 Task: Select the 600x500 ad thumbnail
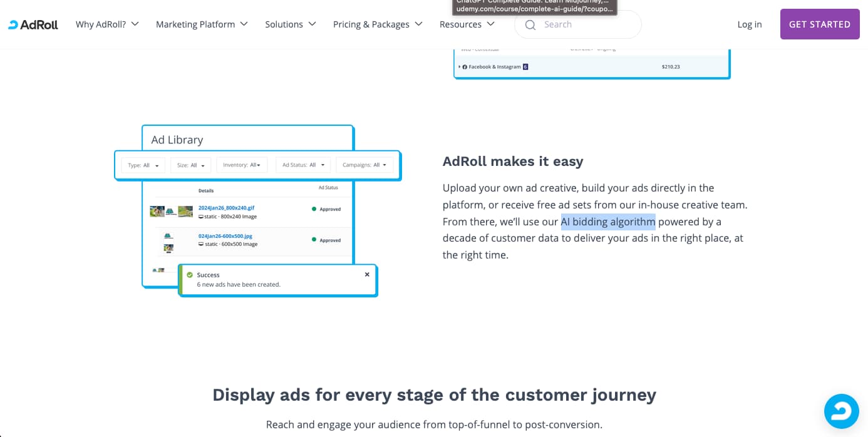click(168, 242)
